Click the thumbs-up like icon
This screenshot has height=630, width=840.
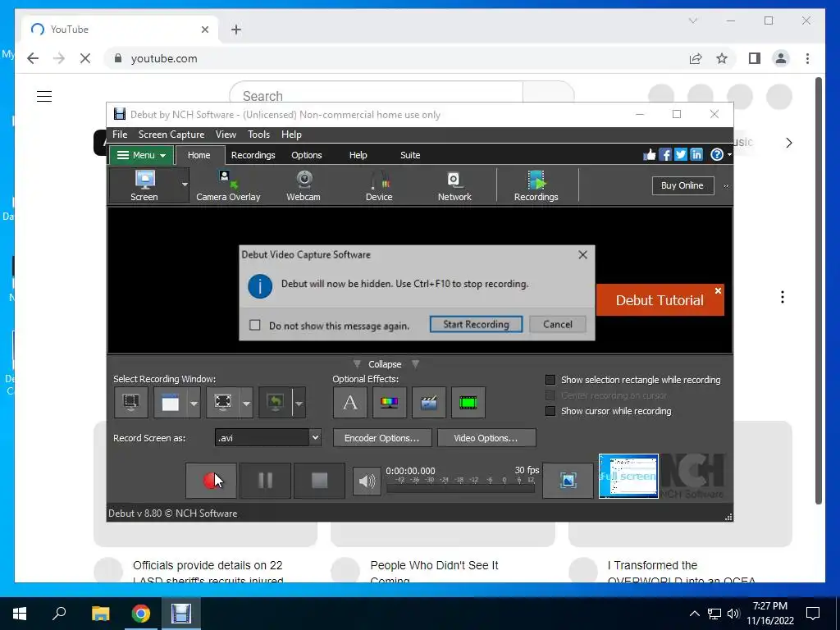coord(650,155)
